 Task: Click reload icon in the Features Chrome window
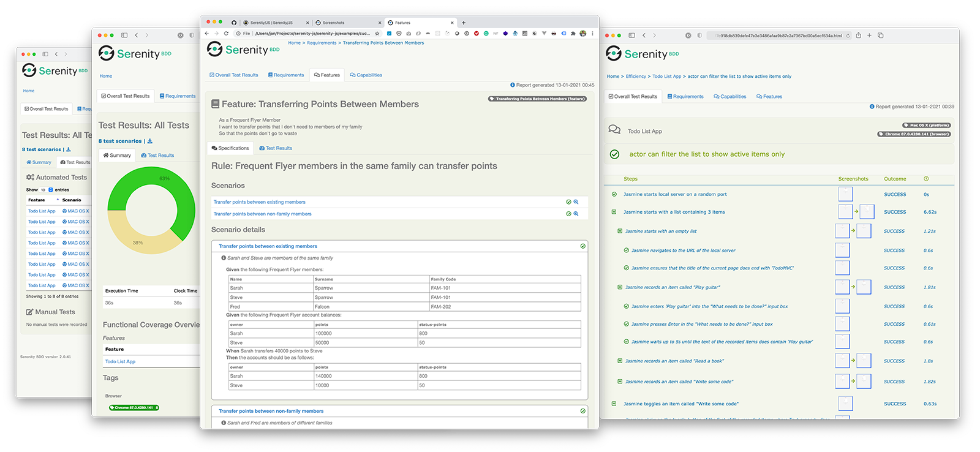point(226,34)
